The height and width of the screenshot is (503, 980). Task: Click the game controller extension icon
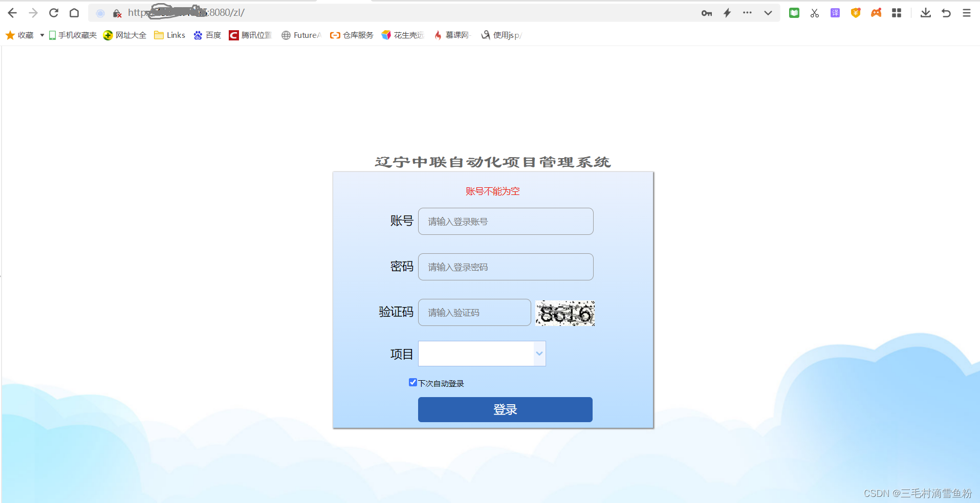[876, 12]
